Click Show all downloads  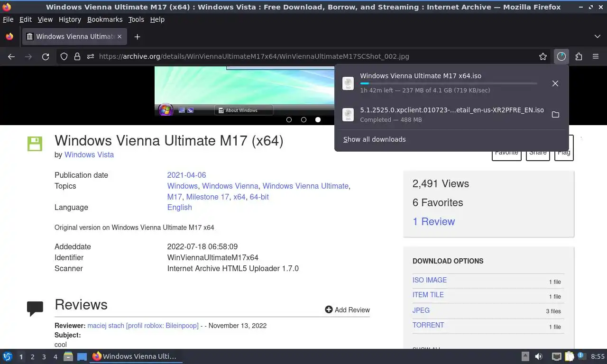click(375, 139)
